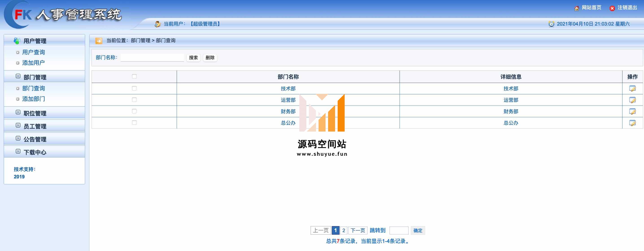Click the 用户管理 people icon
Screen dimensions: 644x251
point(17,41)
